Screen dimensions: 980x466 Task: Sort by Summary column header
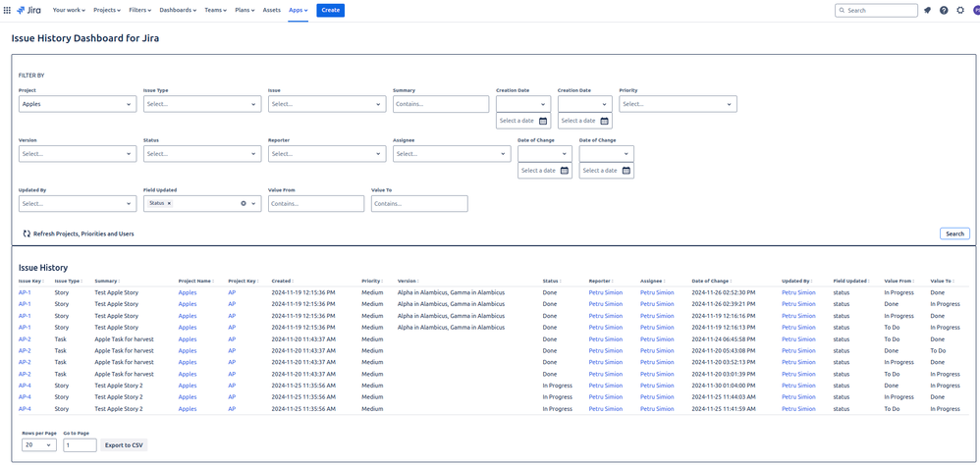click(x=107, y=282)
